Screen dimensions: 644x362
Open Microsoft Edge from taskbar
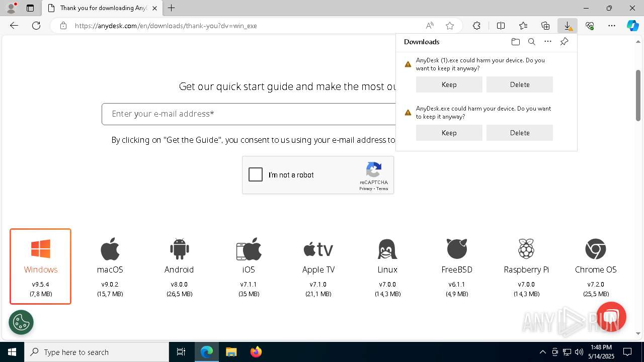pos(207,352)
